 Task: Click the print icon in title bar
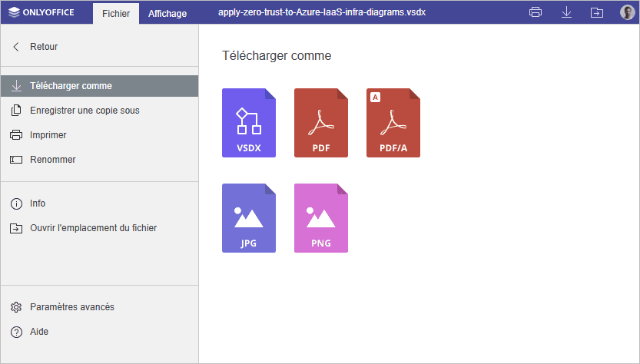535,12
